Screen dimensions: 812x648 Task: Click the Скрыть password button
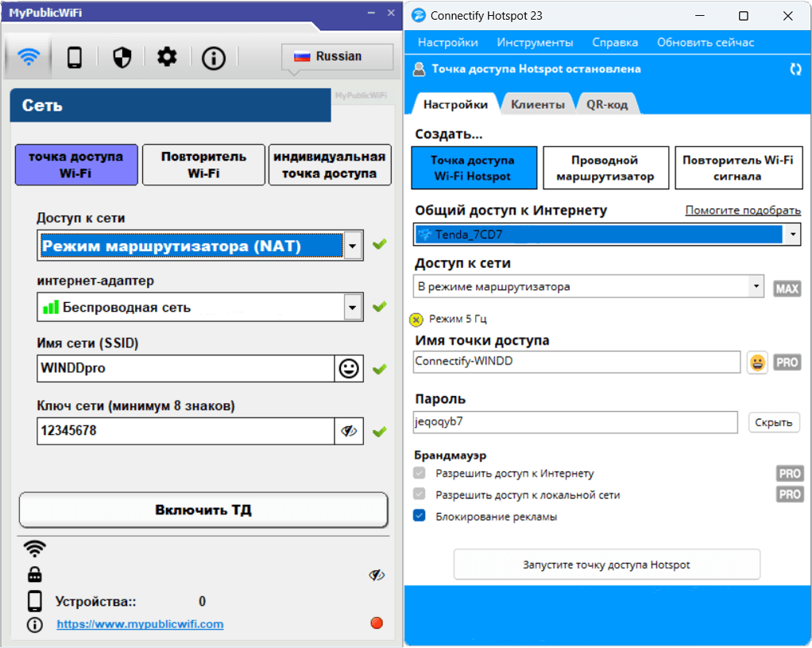pos(774,422)
